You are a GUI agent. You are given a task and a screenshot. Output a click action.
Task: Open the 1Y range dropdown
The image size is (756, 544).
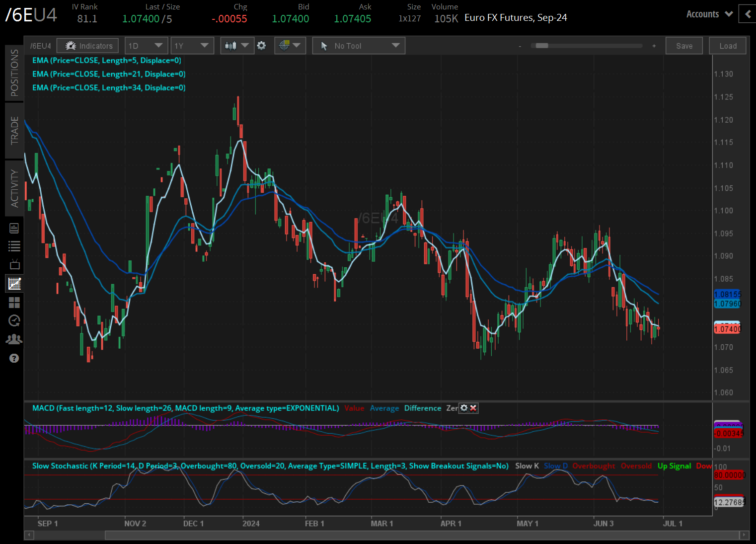[192, 45]
